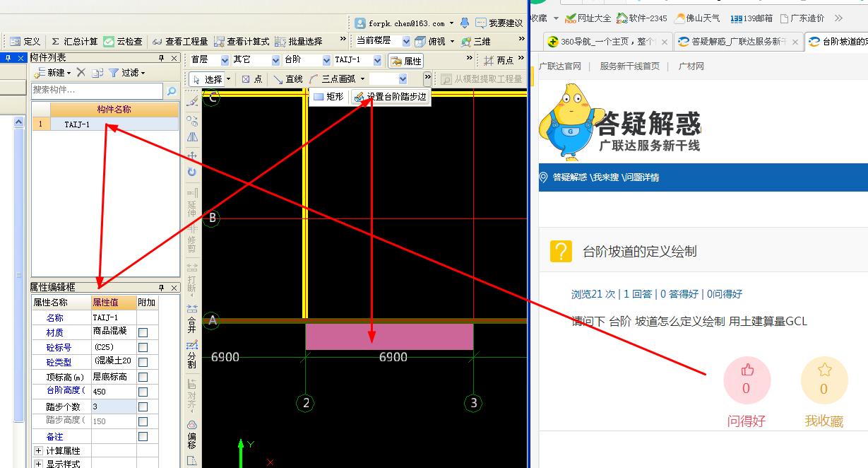Open 查看计算式 formula view
868x468 pixels.
point(242,42)
